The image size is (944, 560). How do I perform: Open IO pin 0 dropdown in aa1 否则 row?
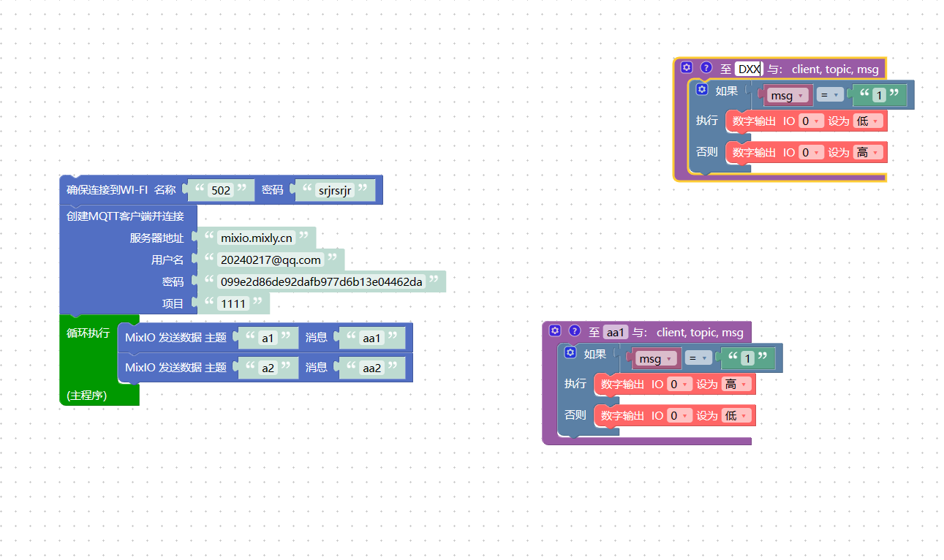[679, 416]
